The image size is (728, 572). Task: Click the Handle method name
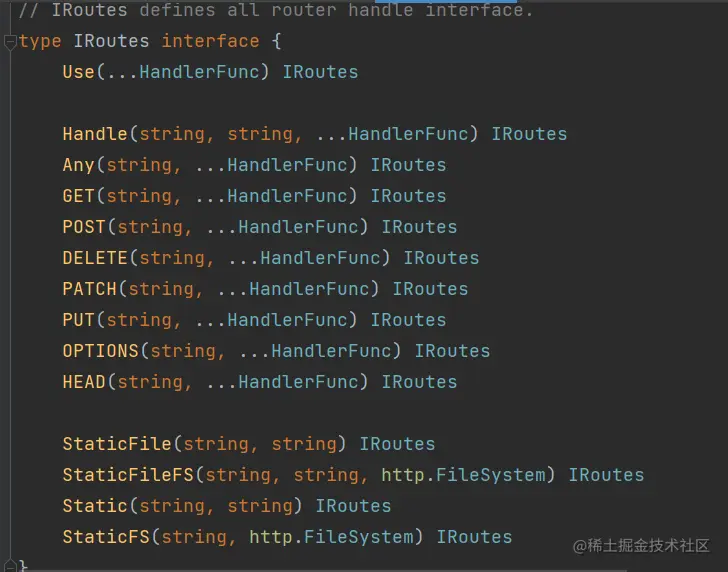click(x=95, y=134)
